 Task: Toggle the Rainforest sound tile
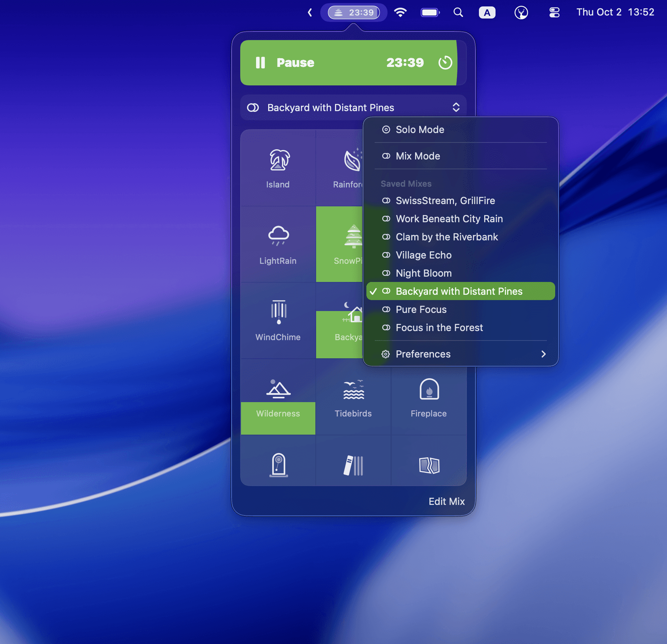click(x=339, y=168)
